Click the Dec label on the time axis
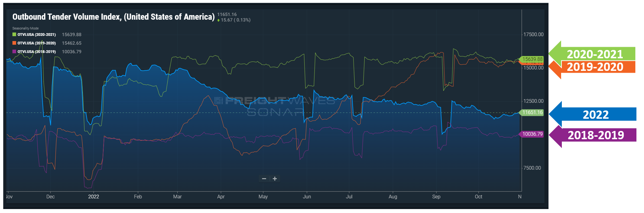 (50, 197)
